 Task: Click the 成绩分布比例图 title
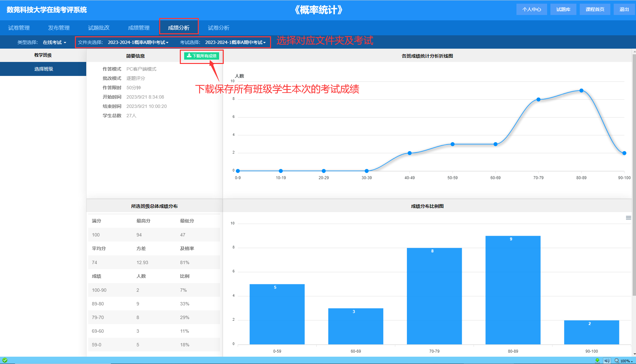pyautogui.click(x=427, y=206)
